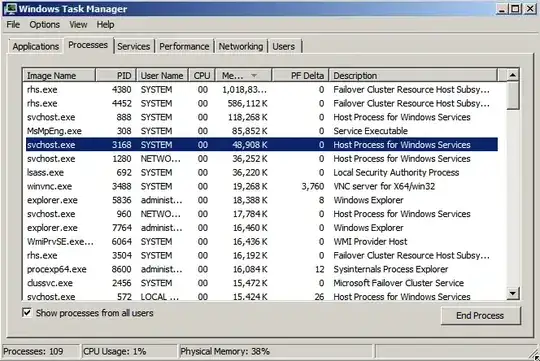Screen dimensions: 540x361
Task: Switch to the Services tab
Action: (134, 46)
